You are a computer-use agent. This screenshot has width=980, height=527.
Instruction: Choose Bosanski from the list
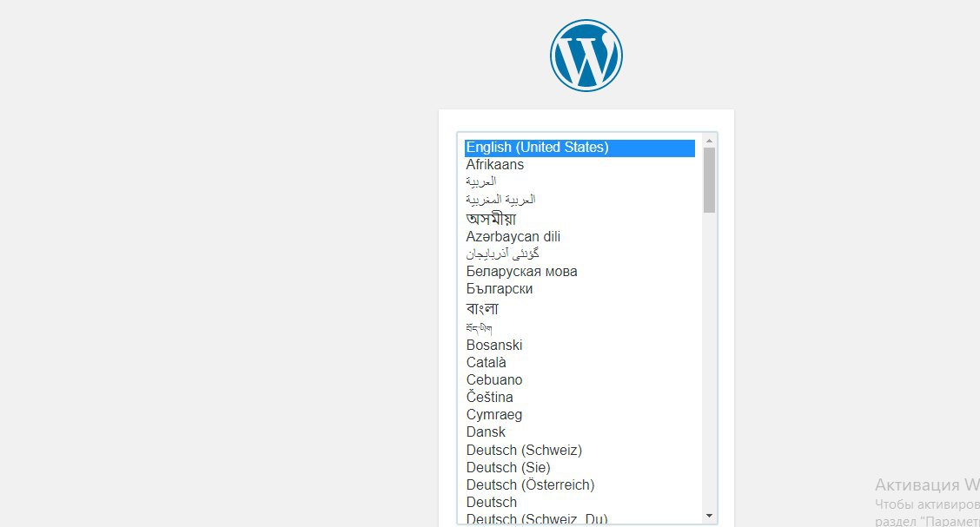(x=579, y=346)
